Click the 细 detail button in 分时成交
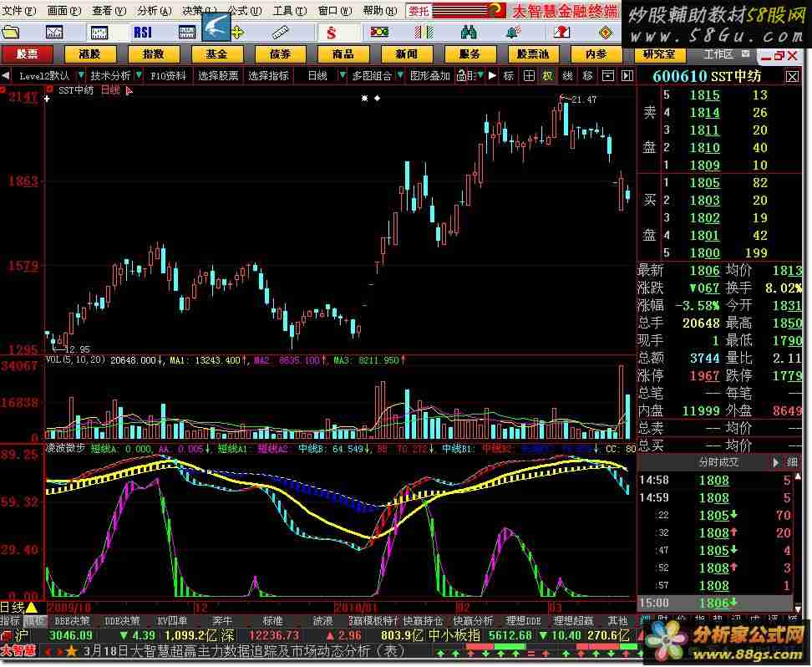 click(791, 462)
